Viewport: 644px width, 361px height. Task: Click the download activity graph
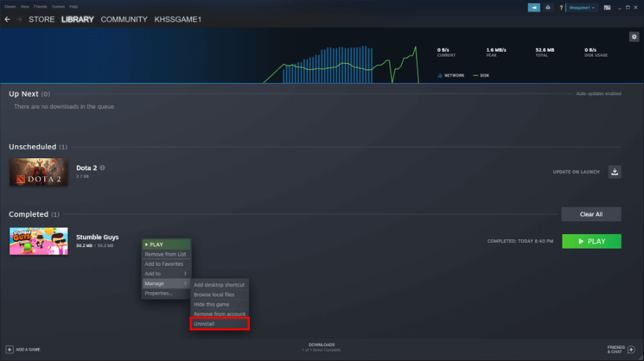[x=341, y=64]
